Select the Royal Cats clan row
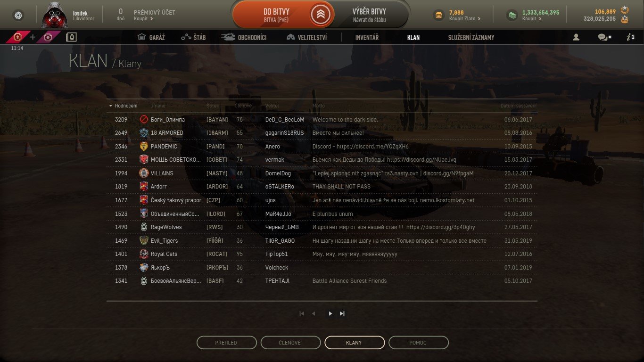644x362 pixels. tap(322, 254)
